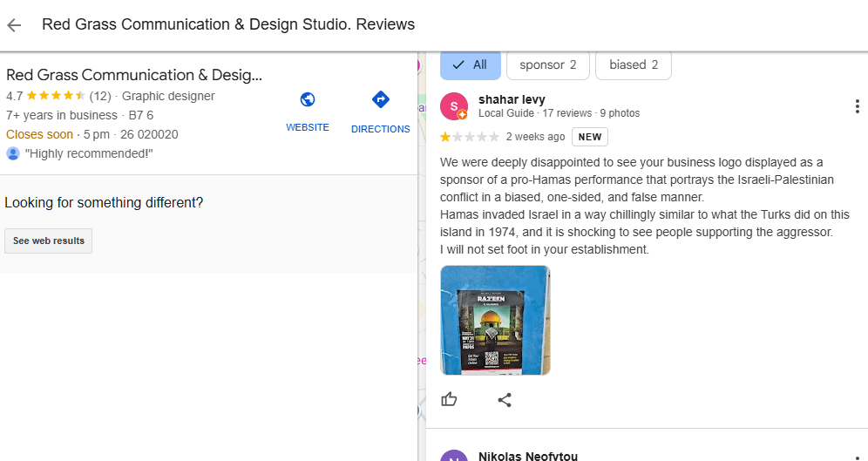The image size is (868, 461).
Task: Toggle the All reviews filter chip
Action: pos(470,64)
